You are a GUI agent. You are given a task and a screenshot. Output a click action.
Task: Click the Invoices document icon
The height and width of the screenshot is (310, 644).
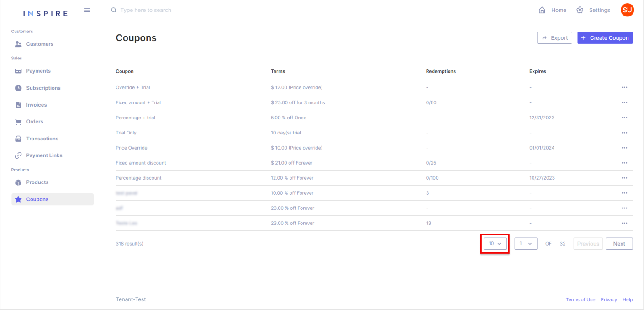pyautogui.click(x=18, y=105)
